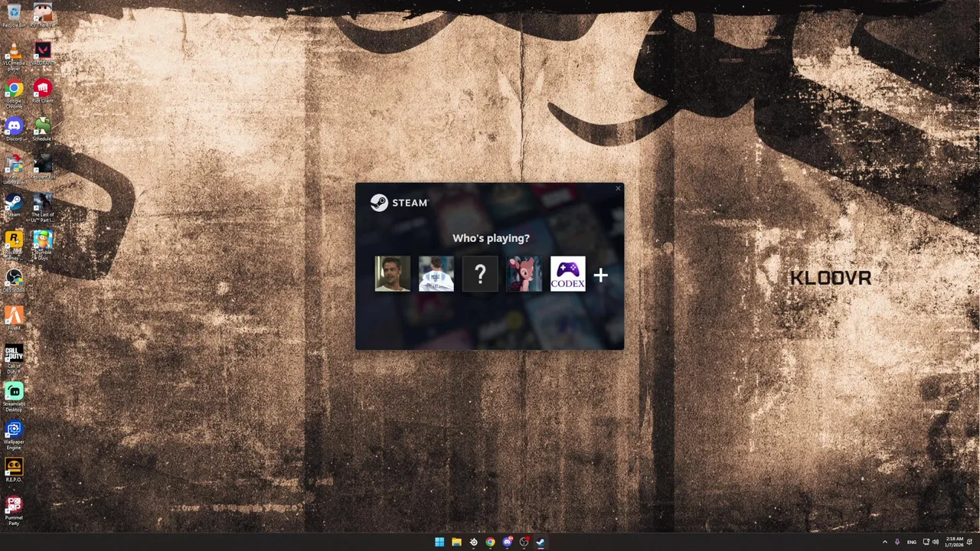Select the Revo Uninstaller desktop icon
The height and width of the screenshot is (551, 980).
pyautogui.click(x=14, y=170)
